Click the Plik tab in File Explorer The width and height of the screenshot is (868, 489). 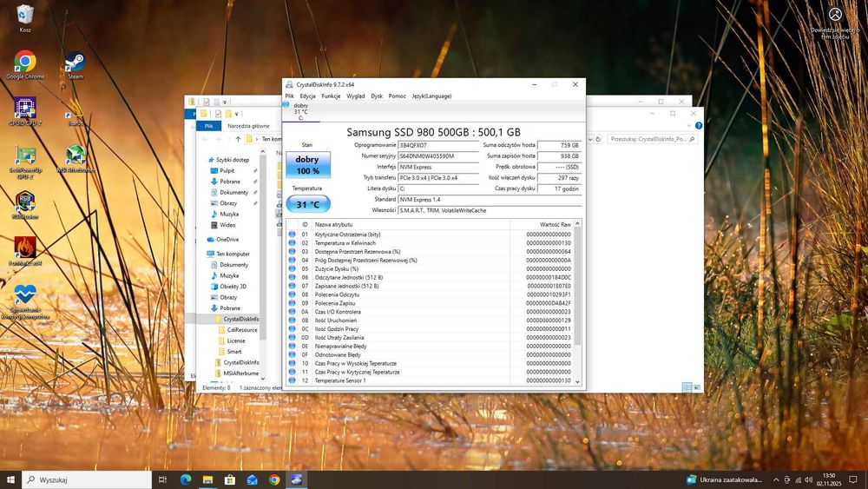208,126
